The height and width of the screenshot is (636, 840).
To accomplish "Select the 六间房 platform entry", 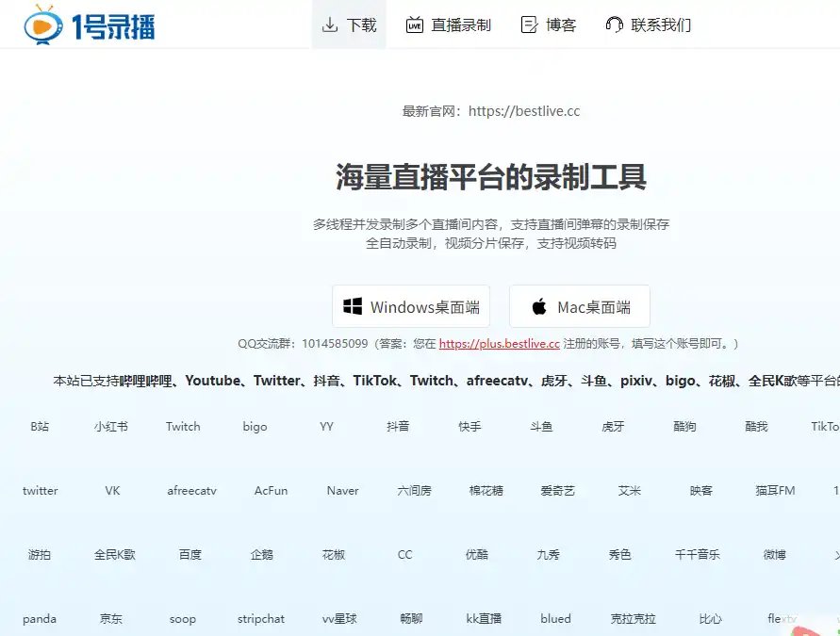I will [415, 490].
